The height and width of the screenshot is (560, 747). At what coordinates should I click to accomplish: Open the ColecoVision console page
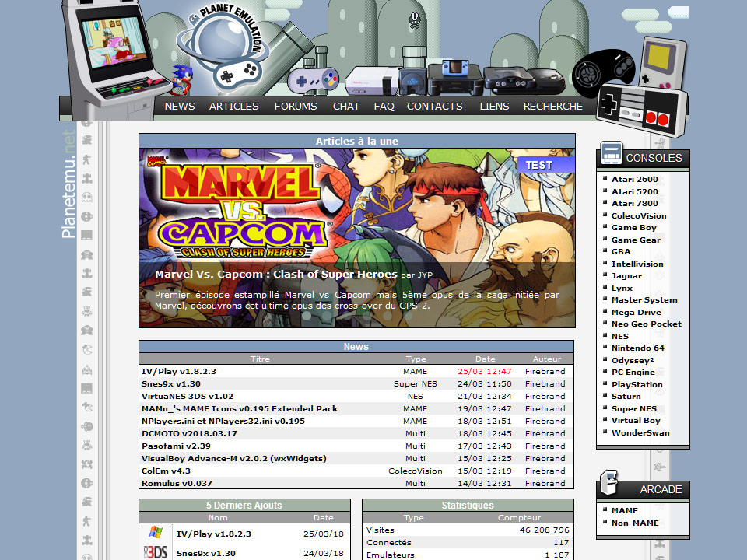[639, 215]
